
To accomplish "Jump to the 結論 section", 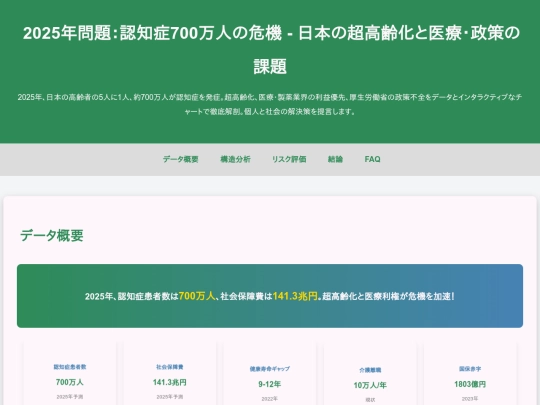I will (x=335, y=159).
